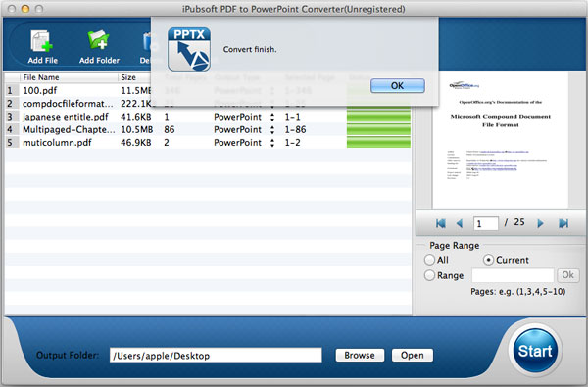
Task: Click the 46.9KB size cell
Action: [136, 143]
